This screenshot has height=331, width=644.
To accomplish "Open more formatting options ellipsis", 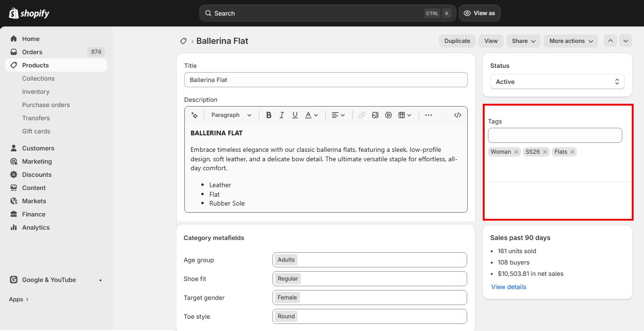I will (429, 115).
